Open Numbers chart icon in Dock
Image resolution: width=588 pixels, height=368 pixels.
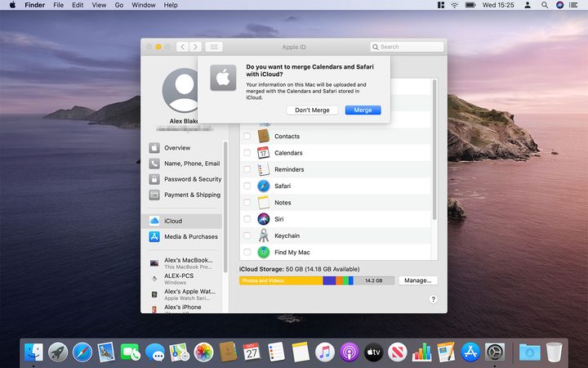coord(422,352)
